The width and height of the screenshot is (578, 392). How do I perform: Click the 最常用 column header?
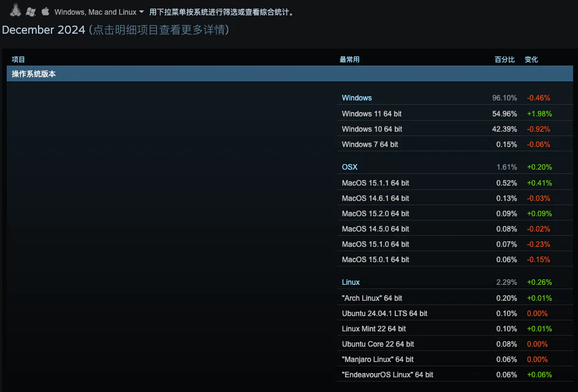(x=349, y=59)
